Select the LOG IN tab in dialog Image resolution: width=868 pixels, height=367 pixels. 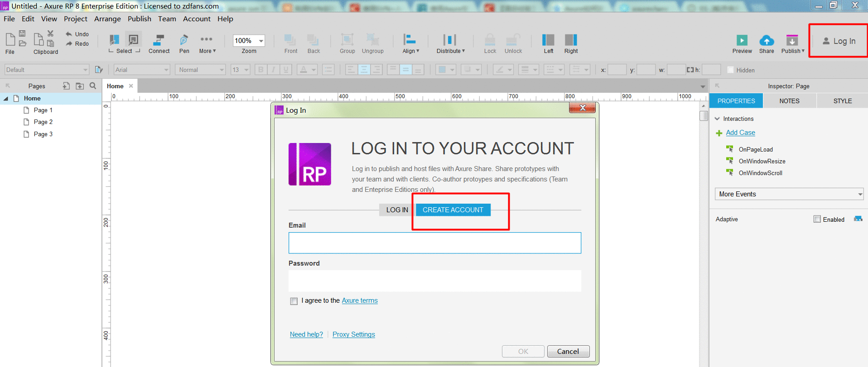[x=397, y=210]
